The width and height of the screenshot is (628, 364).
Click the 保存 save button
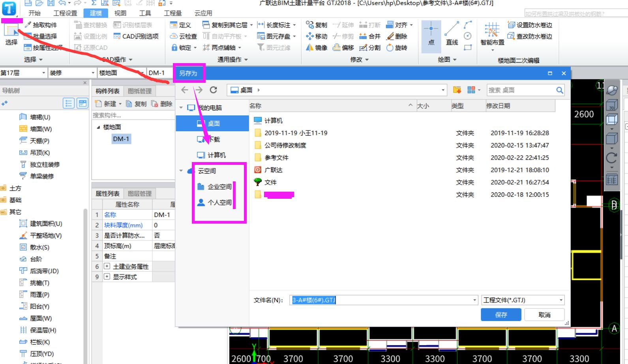pos(501,315)
